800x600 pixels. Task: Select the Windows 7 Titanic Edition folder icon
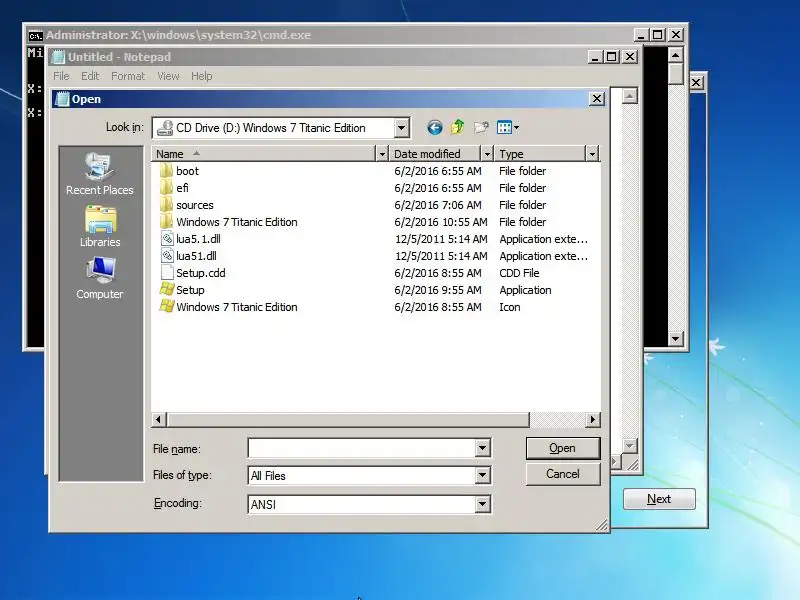click(x=166, y=221)
